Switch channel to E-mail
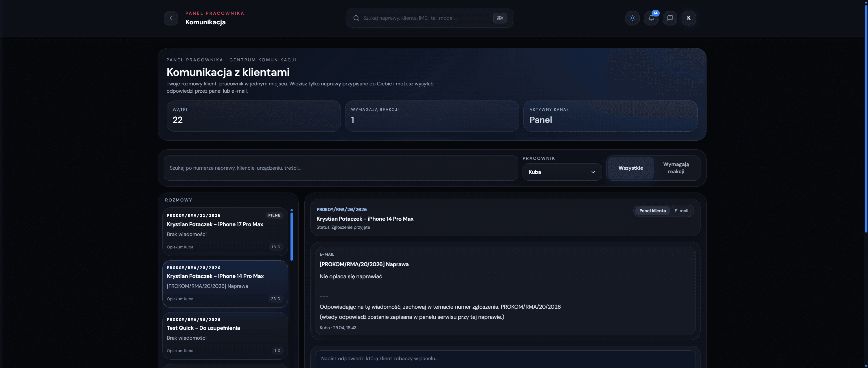 [681, 211]
